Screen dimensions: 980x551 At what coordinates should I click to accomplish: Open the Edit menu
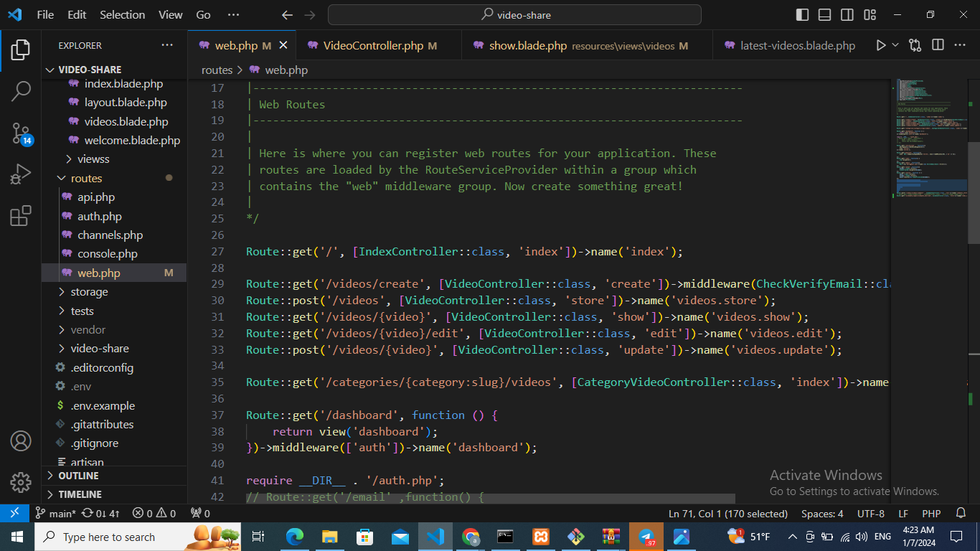point(77,14)
